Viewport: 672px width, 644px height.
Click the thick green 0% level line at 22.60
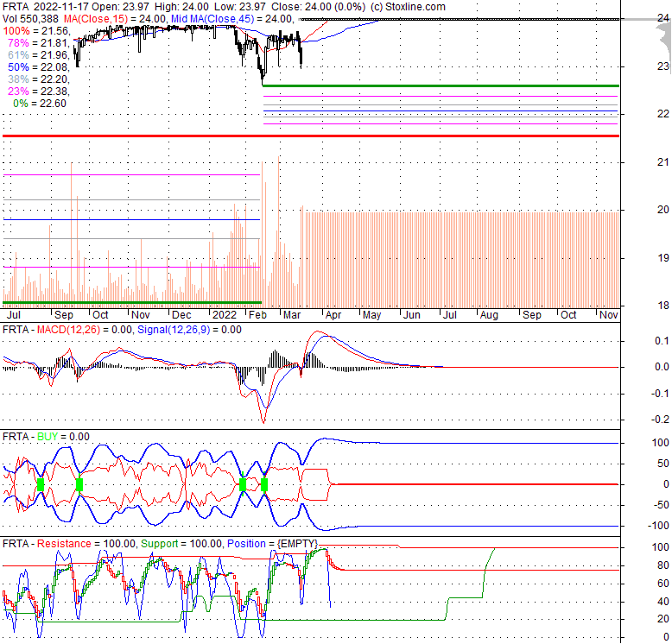pyautogui.click(x=441, y=86)
